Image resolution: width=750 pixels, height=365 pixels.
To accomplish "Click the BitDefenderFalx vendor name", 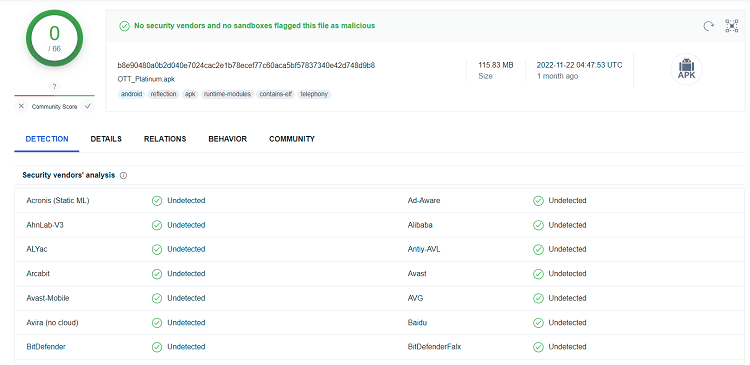I will [434, 347].
